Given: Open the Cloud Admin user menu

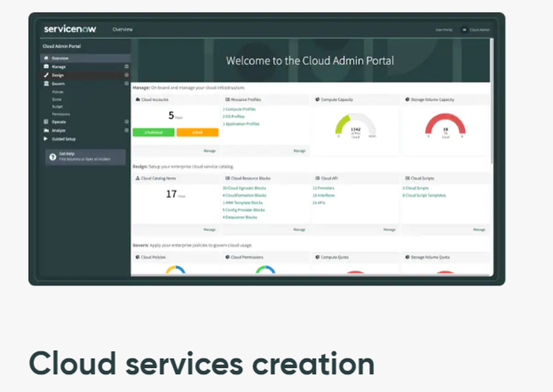Looking at the screenshot, I should click(x=476, y=30).
